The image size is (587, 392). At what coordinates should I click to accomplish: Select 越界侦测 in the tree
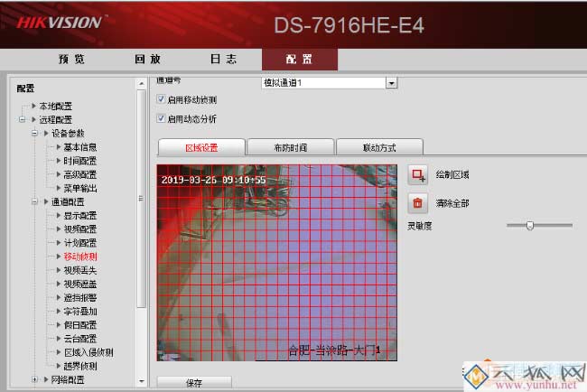[x=80, y=366]
